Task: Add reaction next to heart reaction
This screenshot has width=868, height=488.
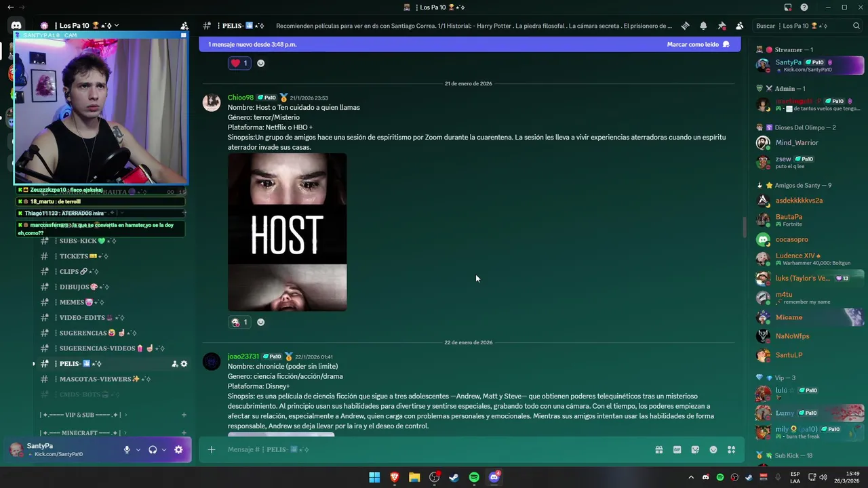Action: [260, 63]
